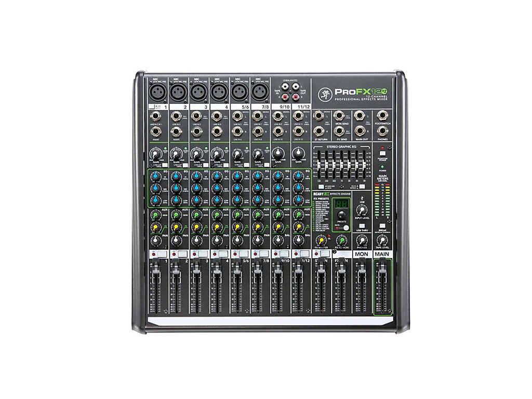Click the FX to Mon knob
The height and width of the screenshot is (399, 532).
[x=341, y=240]
